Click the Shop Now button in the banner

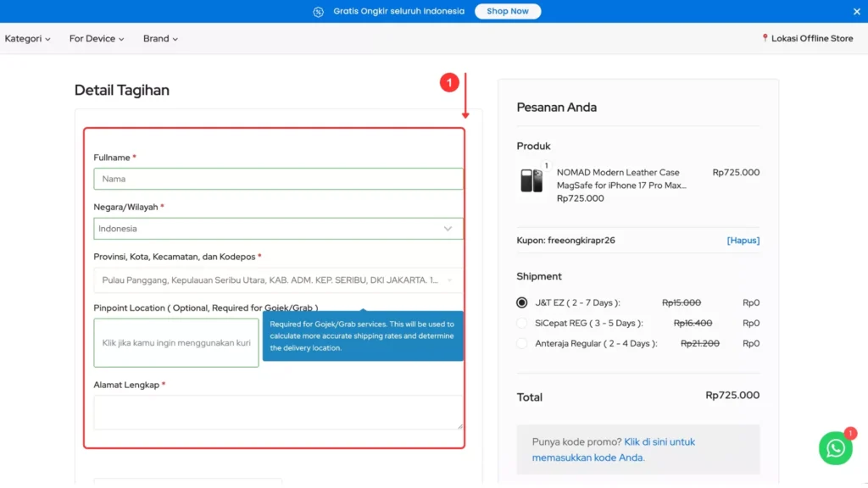pos(508,11)
